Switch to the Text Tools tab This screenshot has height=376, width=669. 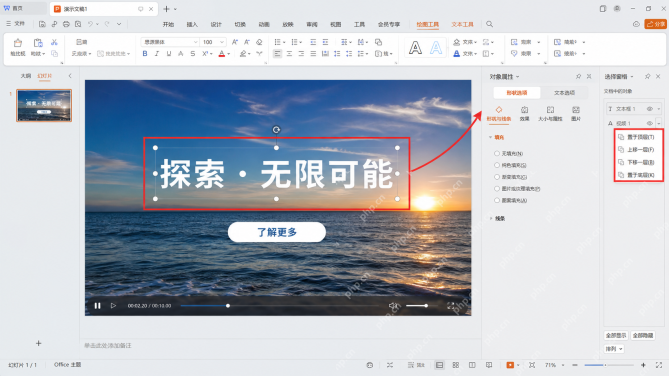click(x=462, y=24)
